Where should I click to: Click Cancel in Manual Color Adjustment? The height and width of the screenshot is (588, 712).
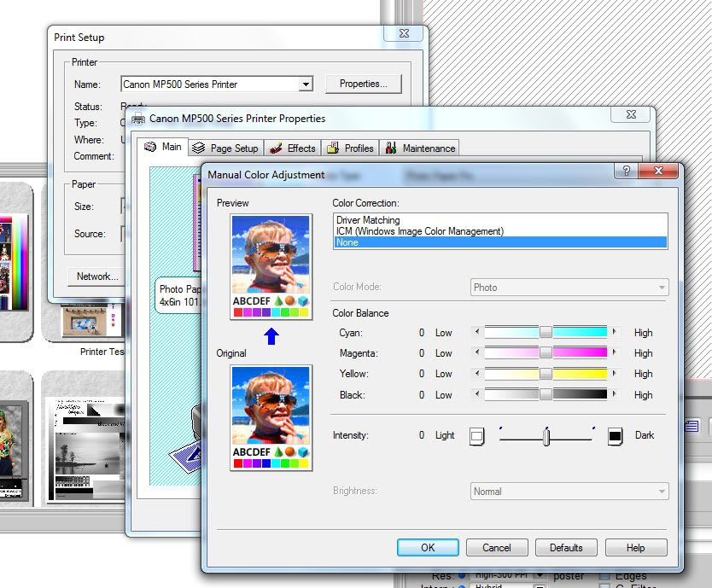(497, 548)
